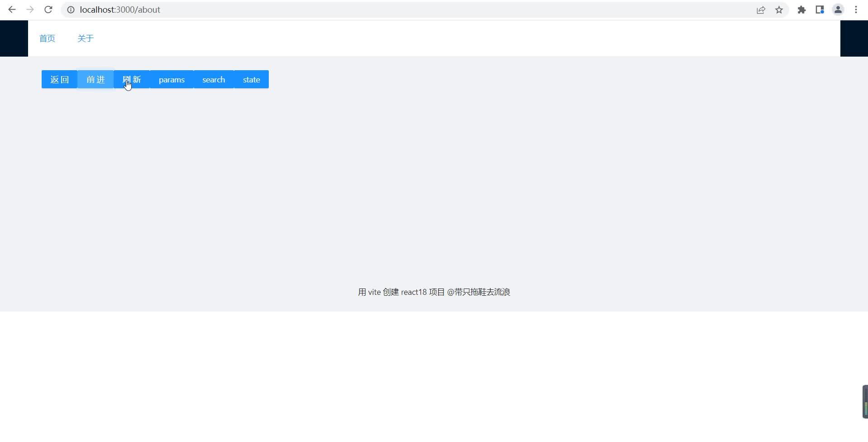The height and width of the screenshot is (442, 868).
Task: Navigate to the 关于 link
Action: point(86,38)
